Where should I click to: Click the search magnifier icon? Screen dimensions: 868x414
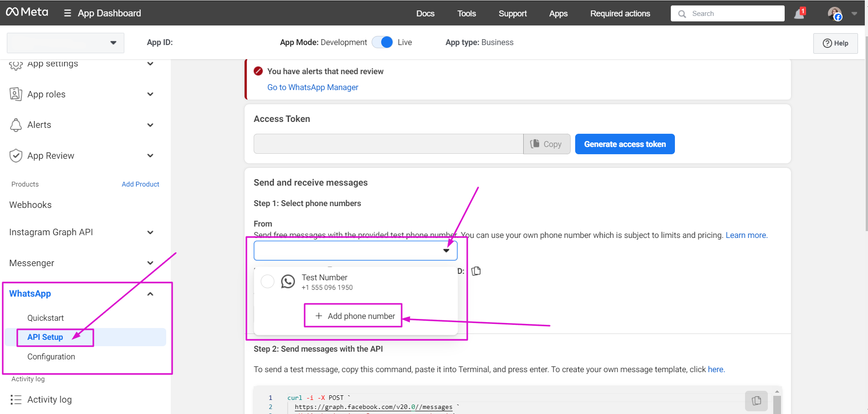pos(682,14)
